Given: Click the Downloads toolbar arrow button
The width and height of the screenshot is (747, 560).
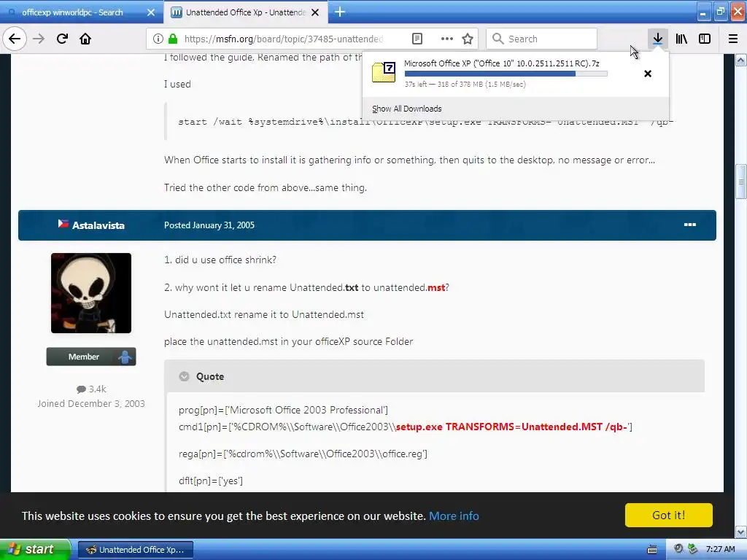Looking at the screenshot, I should [x=657, y=39].
